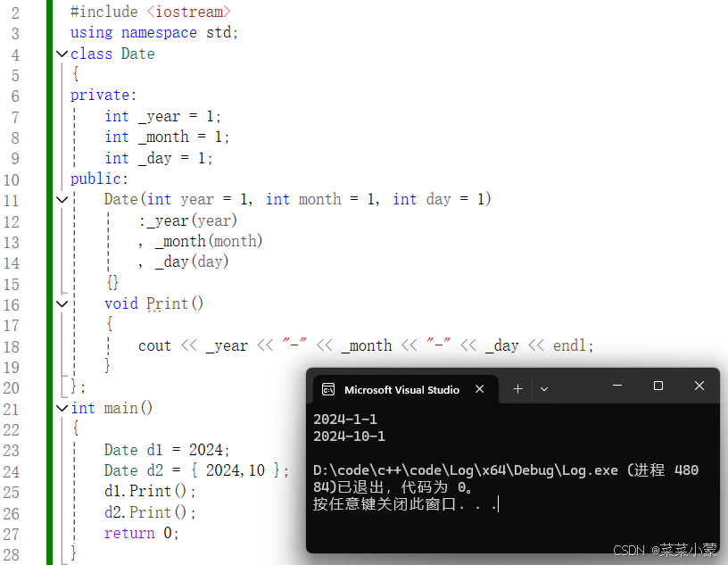Screen dimensions: 728x565
Task: Add a new console tab
Action: [517, 388]
